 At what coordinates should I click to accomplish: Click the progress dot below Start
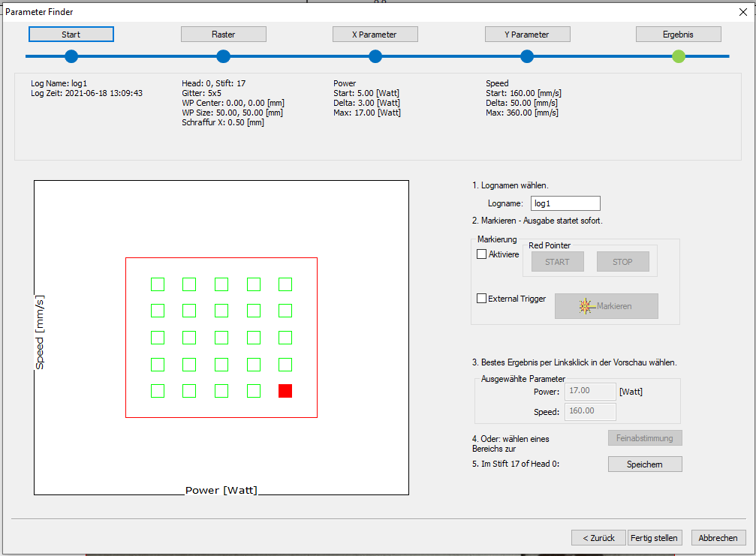[71, 56]
